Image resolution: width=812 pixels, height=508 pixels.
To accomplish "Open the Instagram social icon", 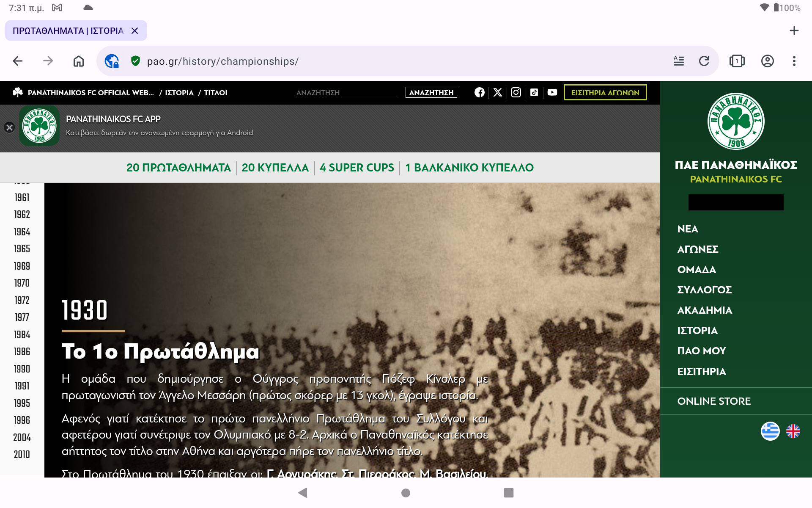I will pyautogui.click(x=516, y=92).
